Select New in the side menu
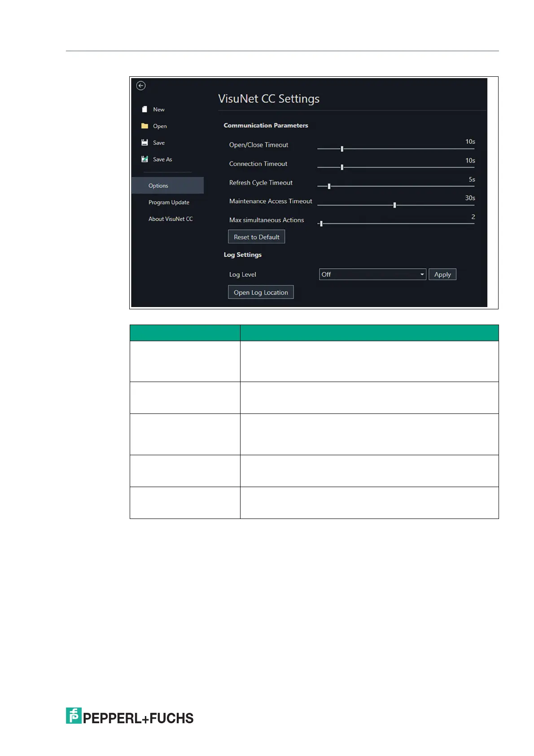534x756 pixels. (159, 110)
